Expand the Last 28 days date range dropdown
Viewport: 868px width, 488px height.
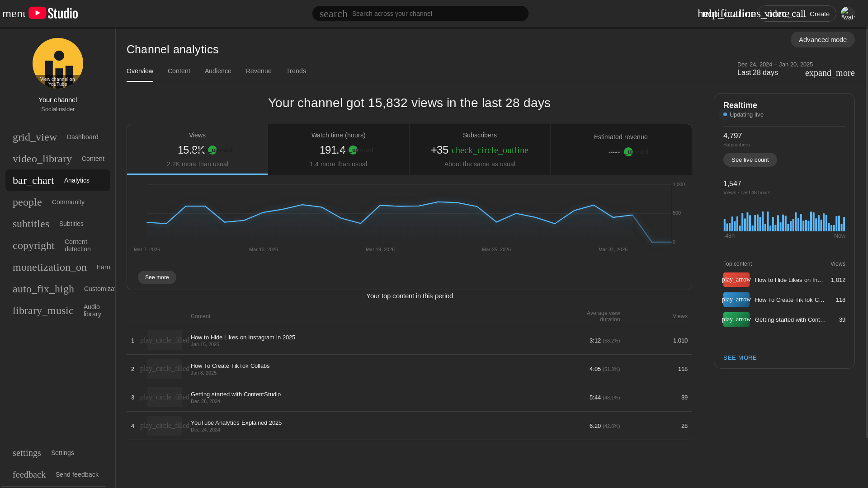(796, 69)
